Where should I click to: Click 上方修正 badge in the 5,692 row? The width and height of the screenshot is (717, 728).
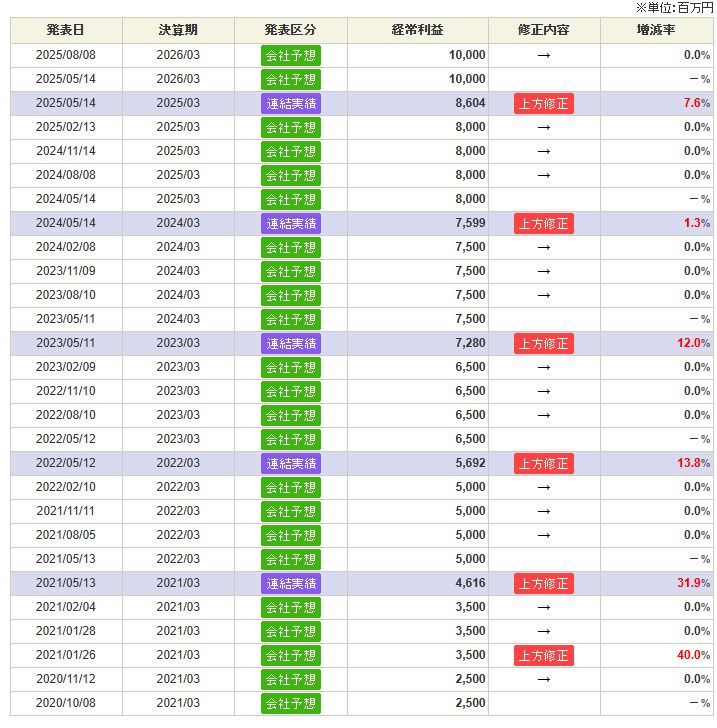[544, 464]
